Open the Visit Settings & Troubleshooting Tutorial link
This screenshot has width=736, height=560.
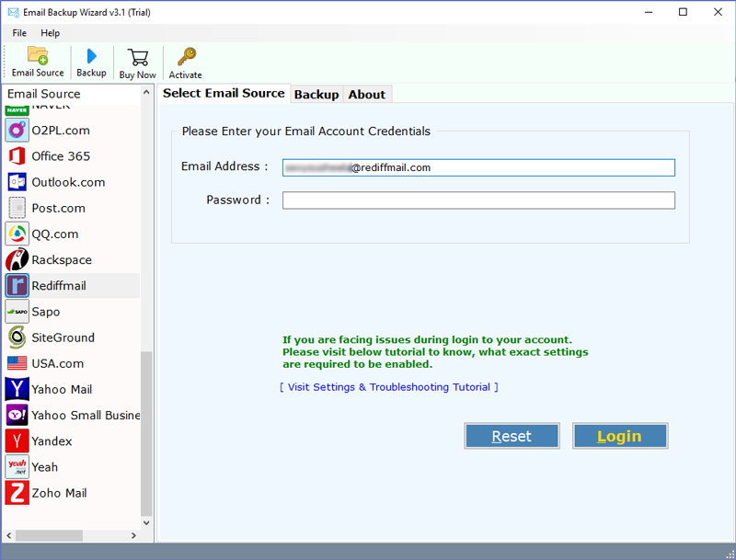pos(389,387)
